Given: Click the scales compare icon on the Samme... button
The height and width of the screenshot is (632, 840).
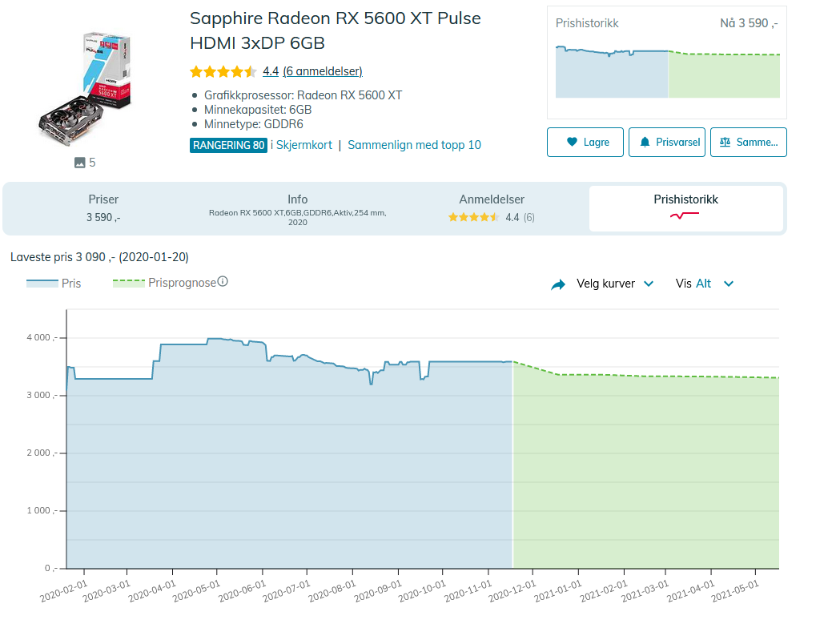Looking at the screenshot, I should coord(725,142).
